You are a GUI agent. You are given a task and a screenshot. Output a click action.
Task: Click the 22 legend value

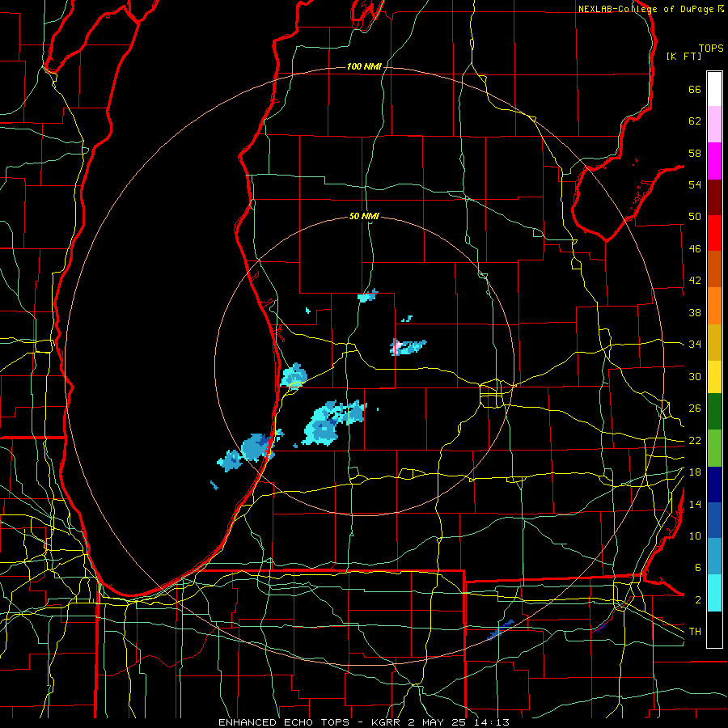pos(695,441)
